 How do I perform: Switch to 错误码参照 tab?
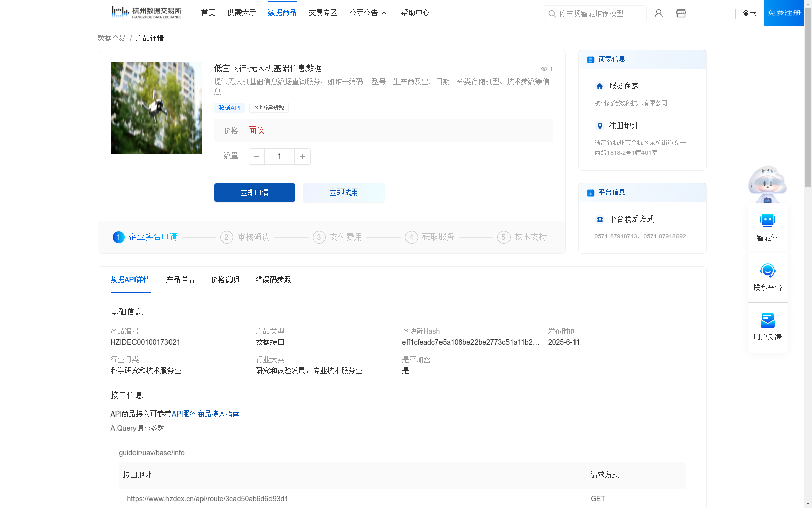pyautogui.click(x=273, y=280)
